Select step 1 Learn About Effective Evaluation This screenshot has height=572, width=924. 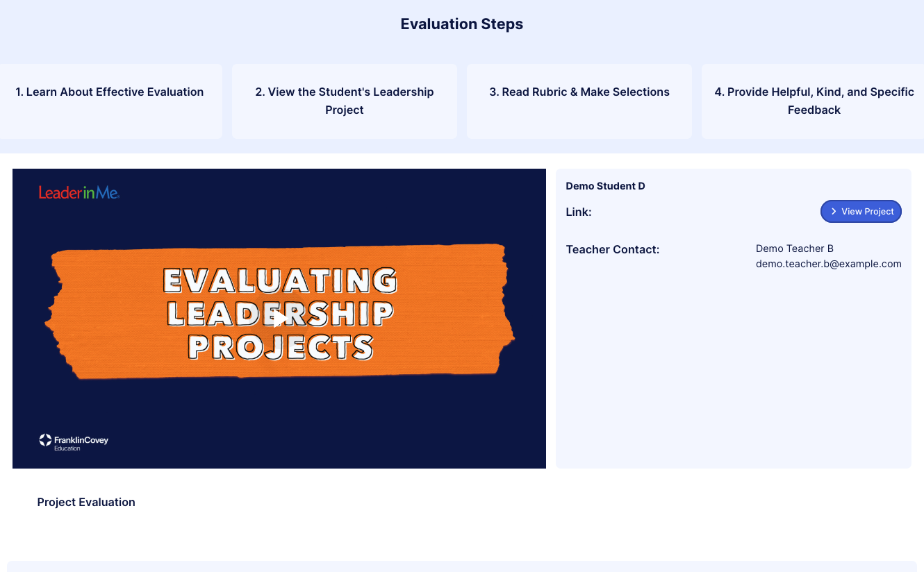pos(110,92)
